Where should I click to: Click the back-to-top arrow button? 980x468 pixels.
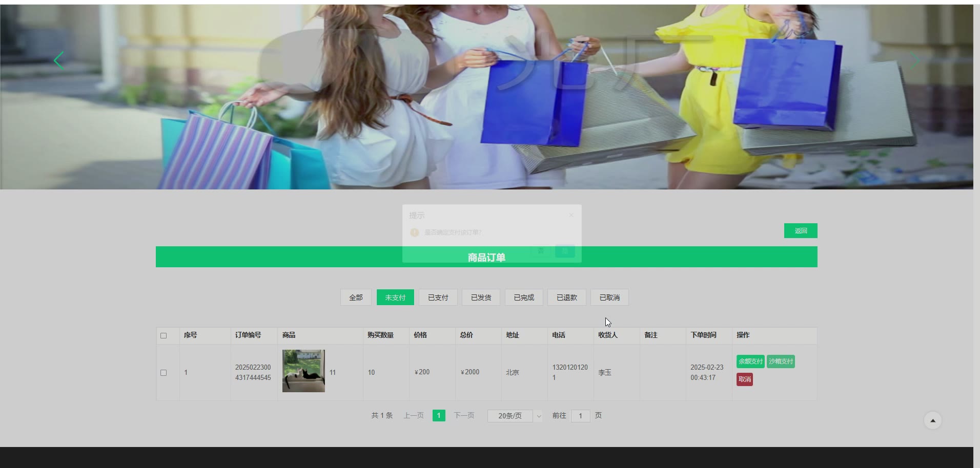(933, 420)
